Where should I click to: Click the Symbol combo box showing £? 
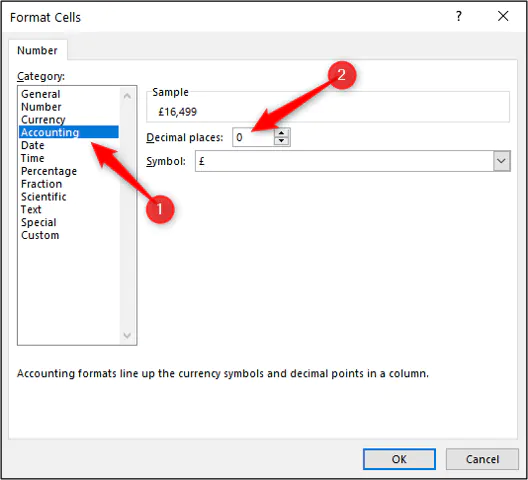pos(353,161)
